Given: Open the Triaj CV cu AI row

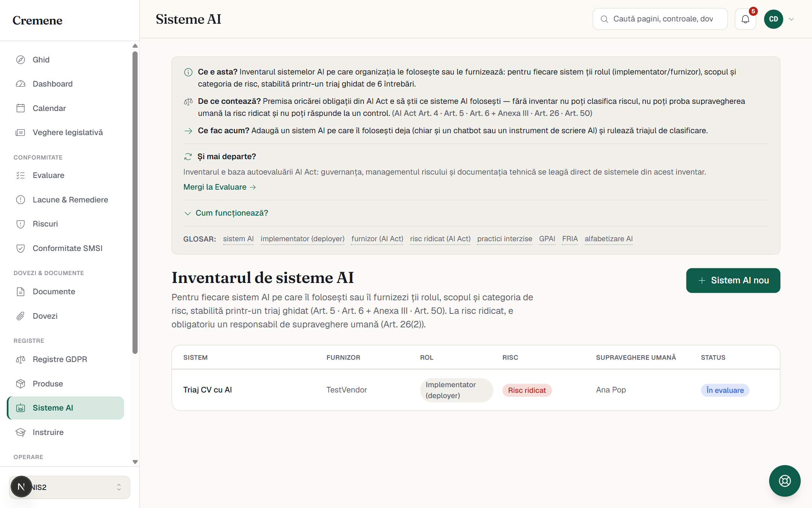Looking at the screenshot, I should 476,390.
